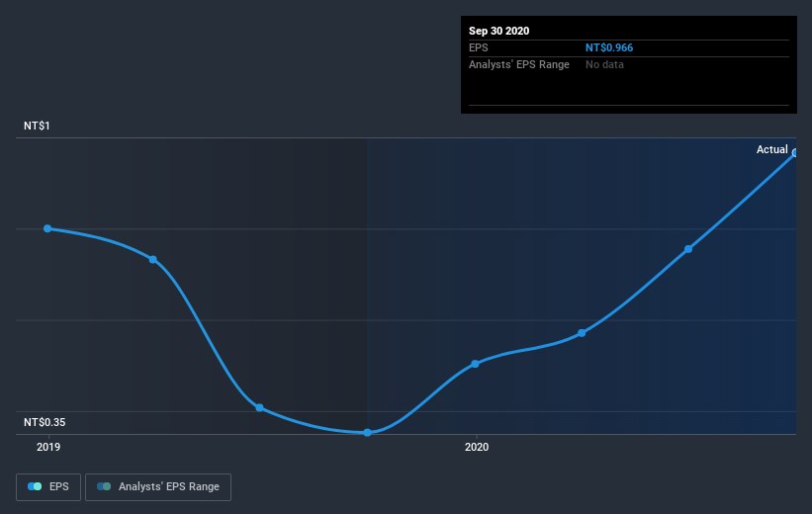Click the Actual Sep 30 2020 data point
This screenshot has width=812, height=514.
point(795,152)
